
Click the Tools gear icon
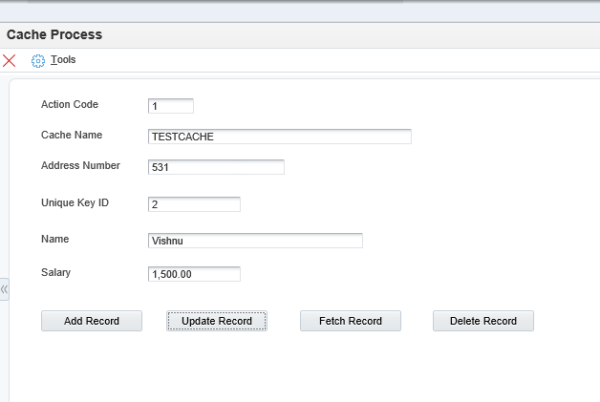[38, 61]
